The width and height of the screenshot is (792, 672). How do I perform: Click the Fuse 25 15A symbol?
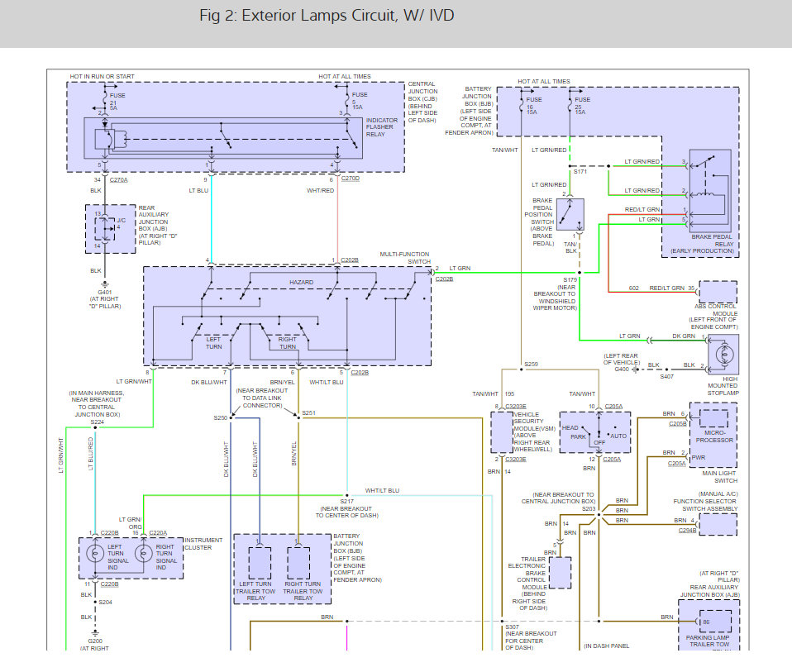point(570,104)
